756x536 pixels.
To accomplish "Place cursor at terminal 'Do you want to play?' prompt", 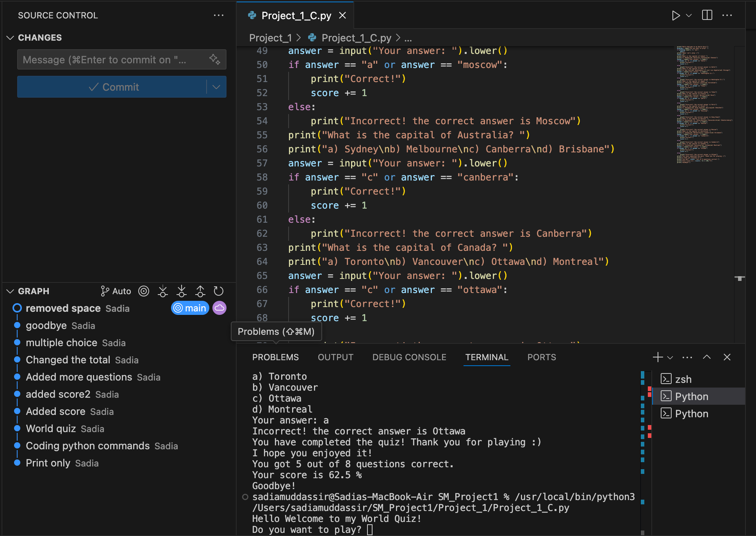I will click(370, 530).
